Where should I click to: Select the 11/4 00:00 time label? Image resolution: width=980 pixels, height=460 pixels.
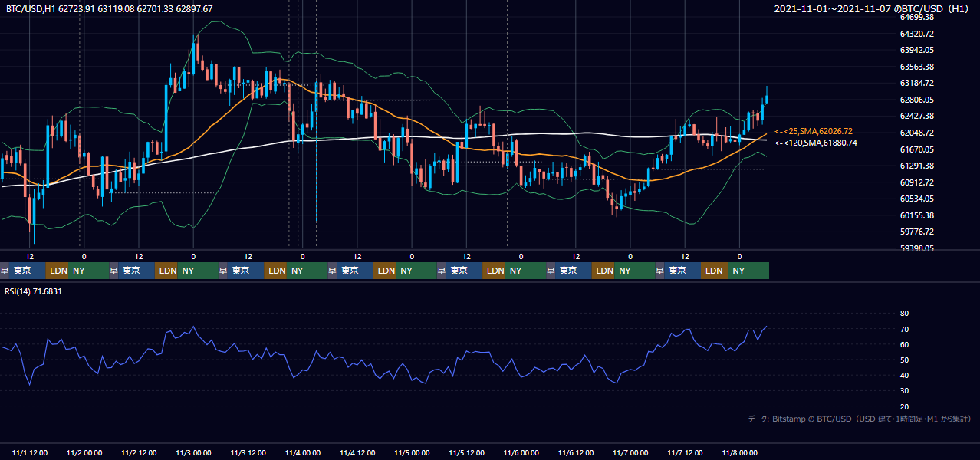(304, 453)
